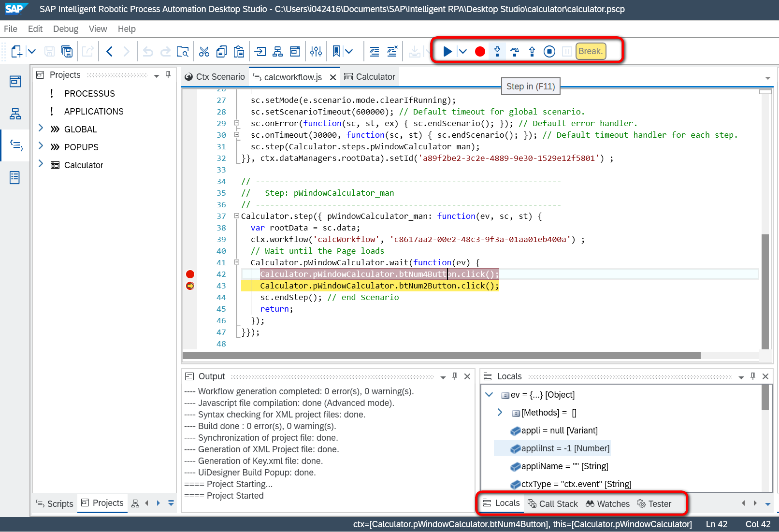Click the Stop debugging circle icon
The height and width of the screenshot is (532, 779).
[549, 51]
